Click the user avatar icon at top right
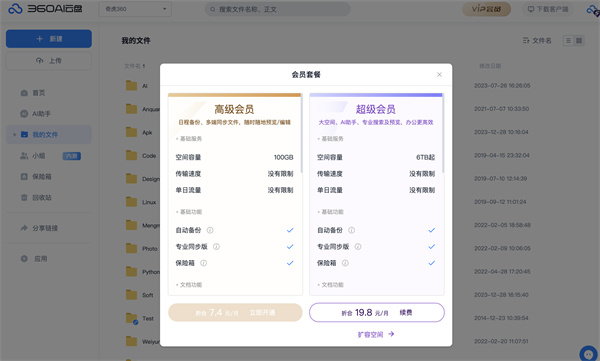Viewport: 600px width, 361px height. coord(593,10)
